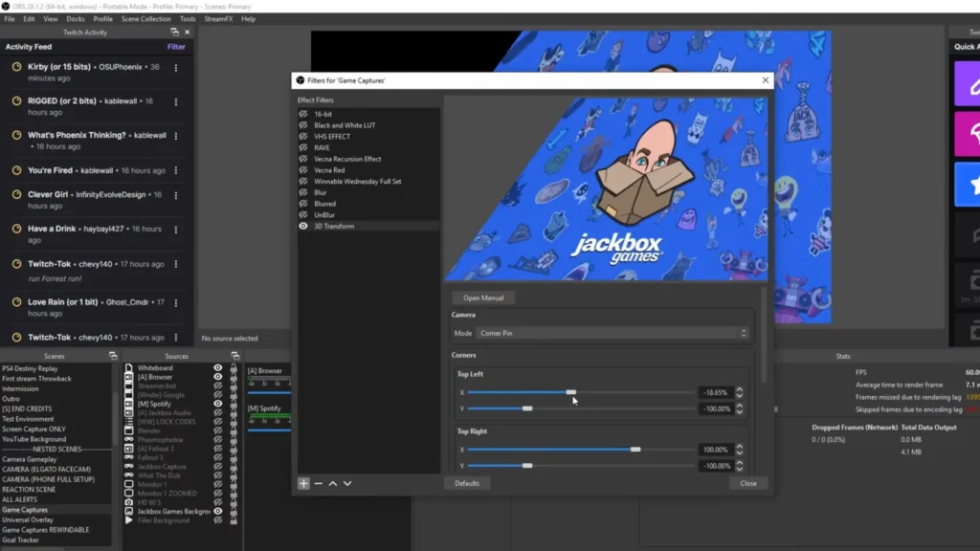The width and height of the screenshot is (980, 551).
Task: Open the File menu
Action: point(10,19)
